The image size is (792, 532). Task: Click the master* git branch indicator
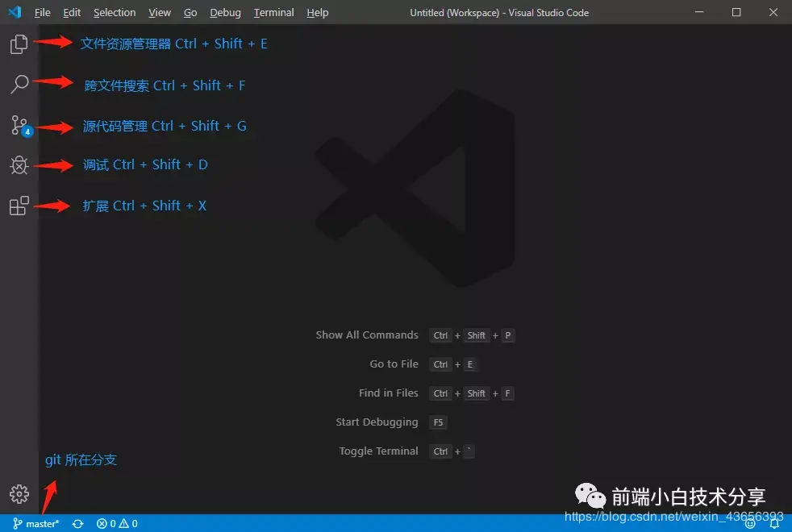point(35,523)
